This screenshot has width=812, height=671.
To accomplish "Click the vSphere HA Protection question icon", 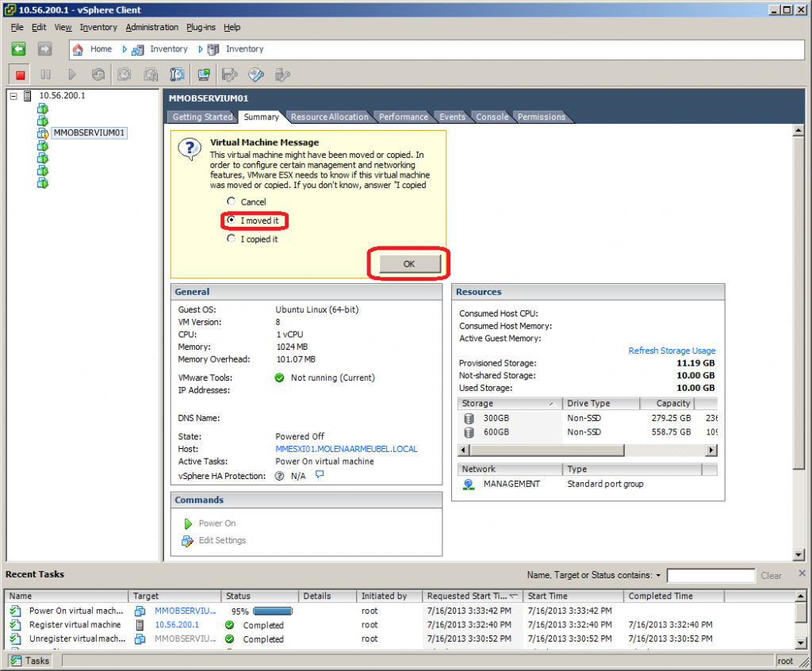I will tap(280, 476).
